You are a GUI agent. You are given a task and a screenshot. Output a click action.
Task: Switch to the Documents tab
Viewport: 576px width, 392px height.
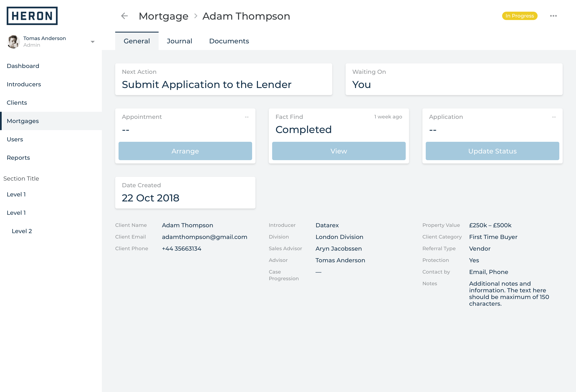[229, 41]
